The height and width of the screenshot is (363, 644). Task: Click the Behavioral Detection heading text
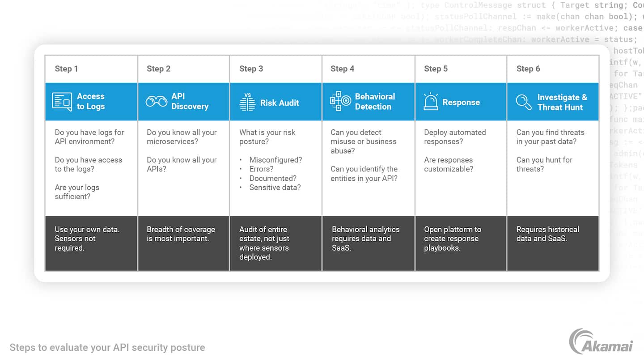(375, 102)
